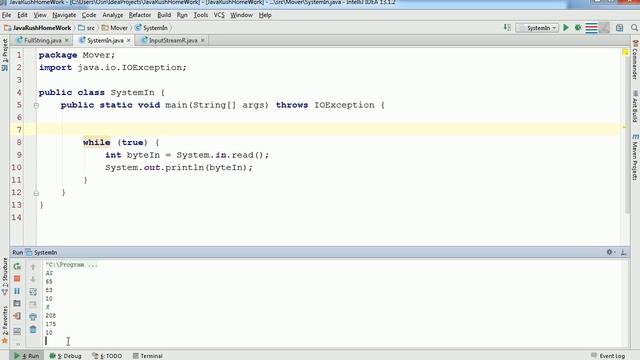
Task: Open the SystemIn run configuration dropdown
Action: point(538,28)
